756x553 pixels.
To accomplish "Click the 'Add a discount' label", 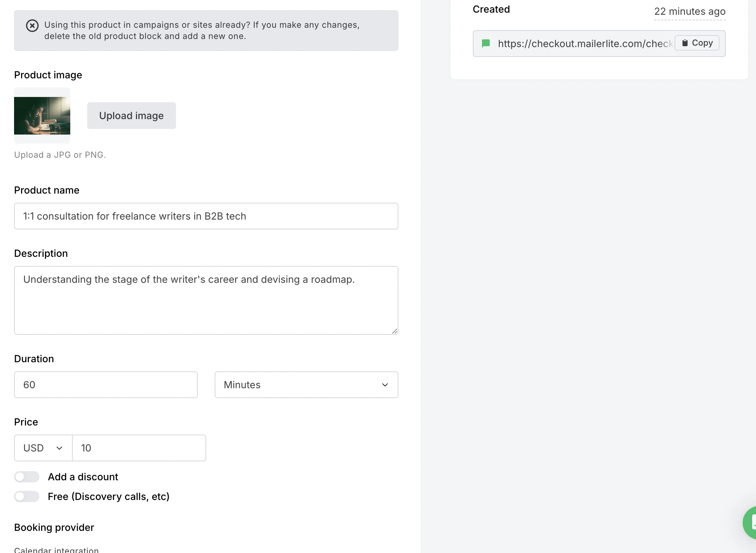I will 83,477.
